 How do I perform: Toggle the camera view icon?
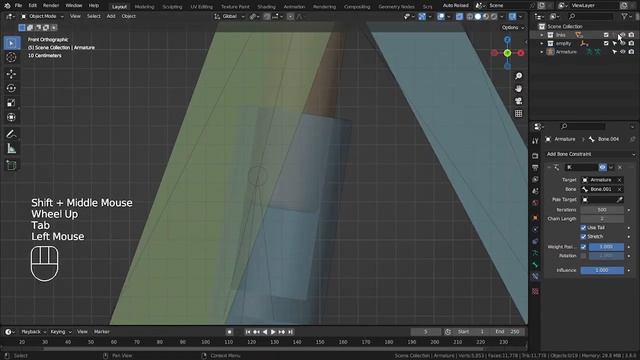518,101
